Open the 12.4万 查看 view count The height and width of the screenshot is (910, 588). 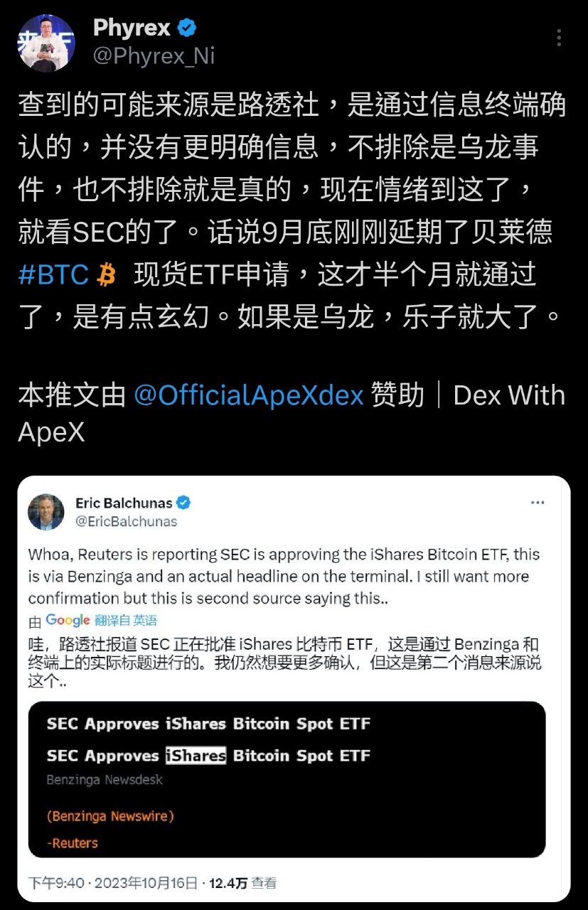coord(243,883)
